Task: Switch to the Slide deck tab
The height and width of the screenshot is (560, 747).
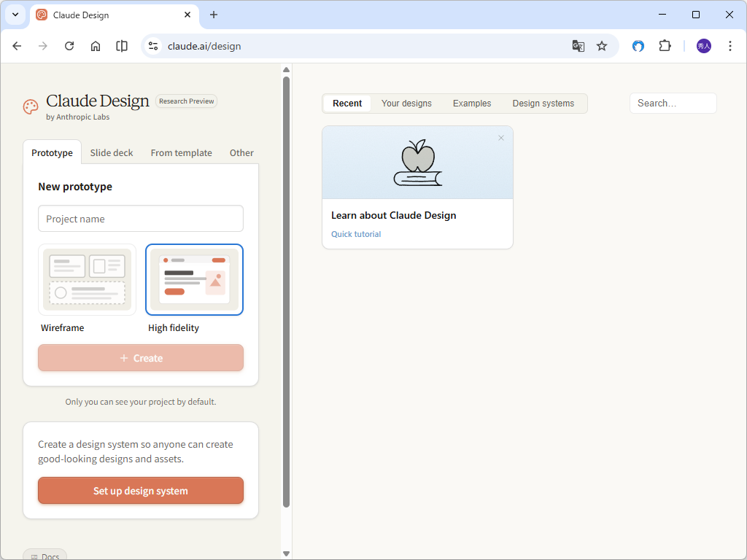Action: [x=112, y=153]
